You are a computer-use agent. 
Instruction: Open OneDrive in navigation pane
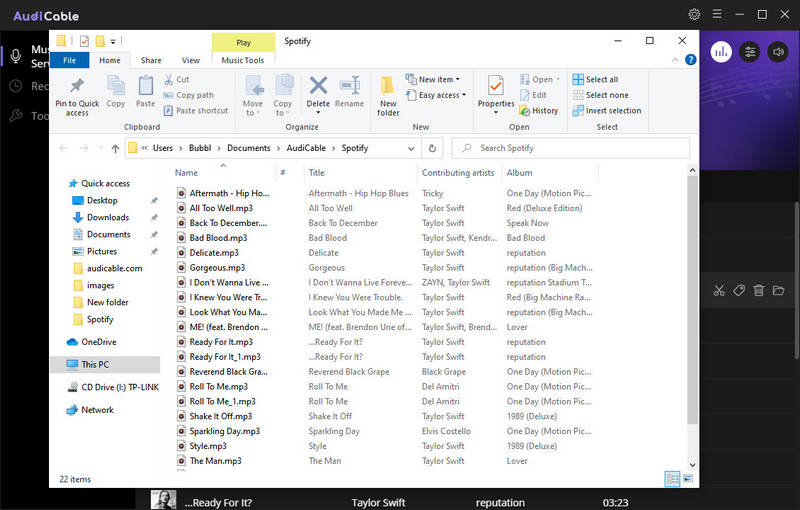pyautogui.click(x=98, y=342)
